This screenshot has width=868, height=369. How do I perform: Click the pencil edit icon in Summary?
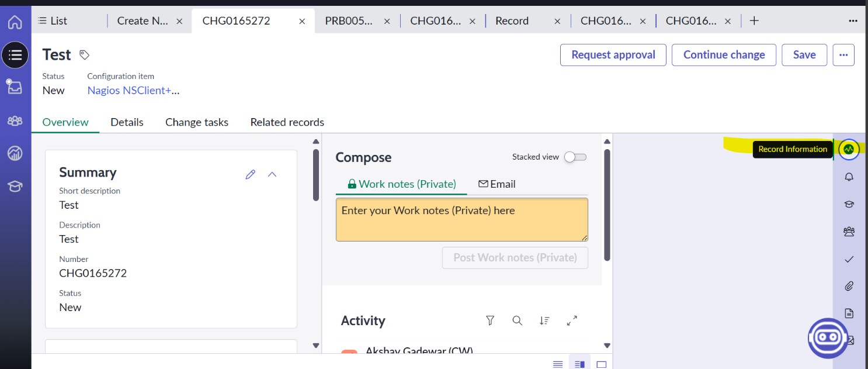pyautogui.click(x=251, y=174)
